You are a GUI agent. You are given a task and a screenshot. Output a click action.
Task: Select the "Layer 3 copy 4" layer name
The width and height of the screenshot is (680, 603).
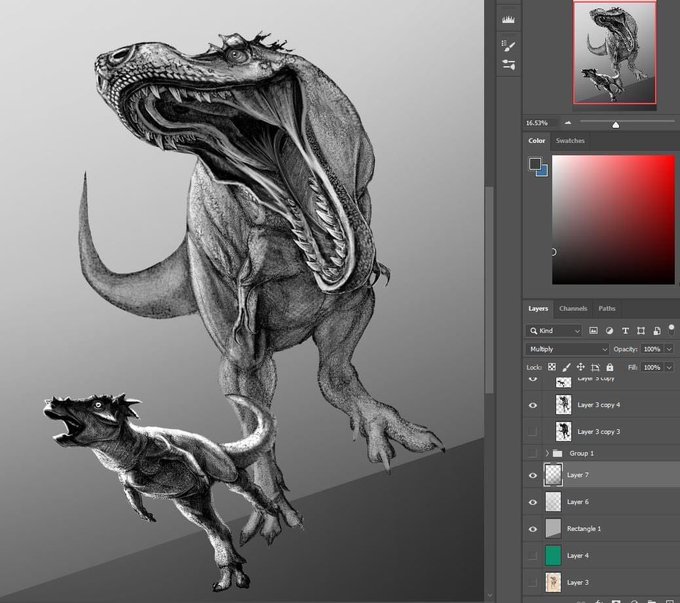598,405
